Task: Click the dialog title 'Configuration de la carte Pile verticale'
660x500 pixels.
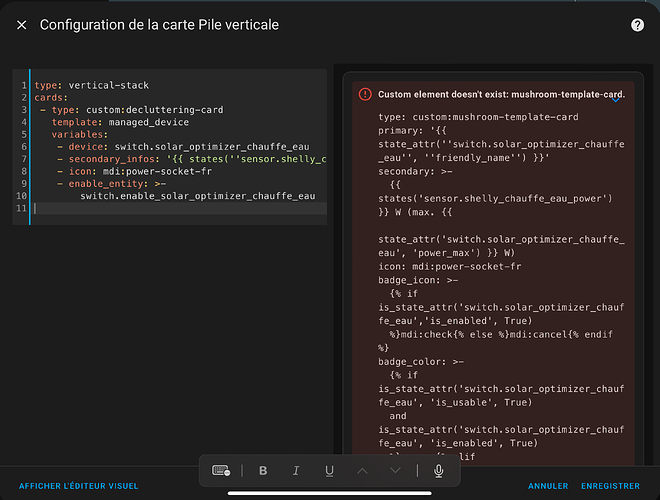Action: pos(159,25)
